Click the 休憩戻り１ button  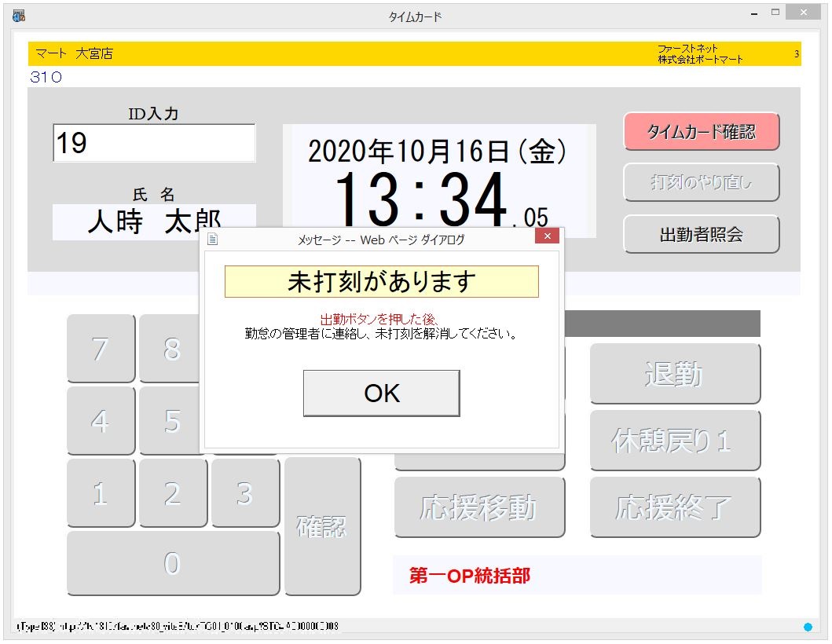675,441
